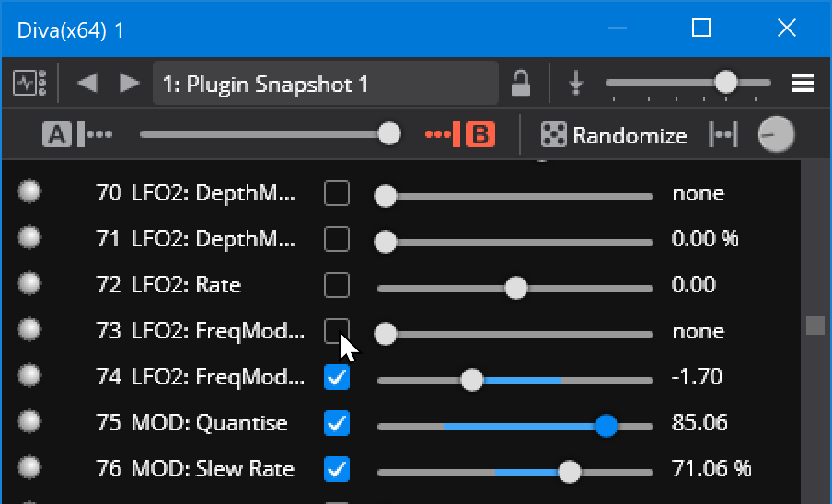
Task: Uncheck the MOD: Slew Rate checkbox
Action: pos(337,469)
